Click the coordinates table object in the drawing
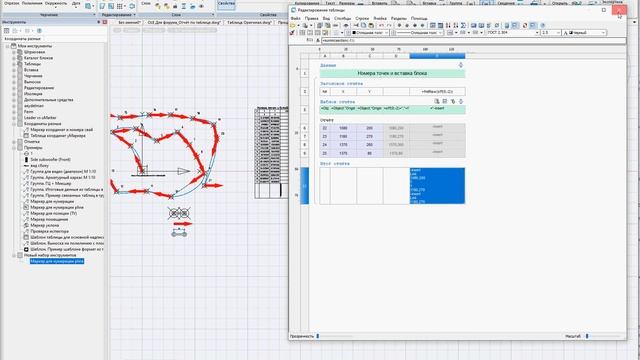The height and width of the screenshot is (360, 640). click(271, 152)
